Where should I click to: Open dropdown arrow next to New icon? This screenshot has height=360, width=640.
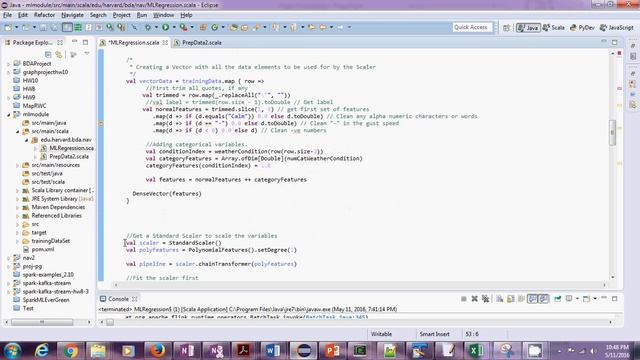pyautogui.click(x=16, y=27)
